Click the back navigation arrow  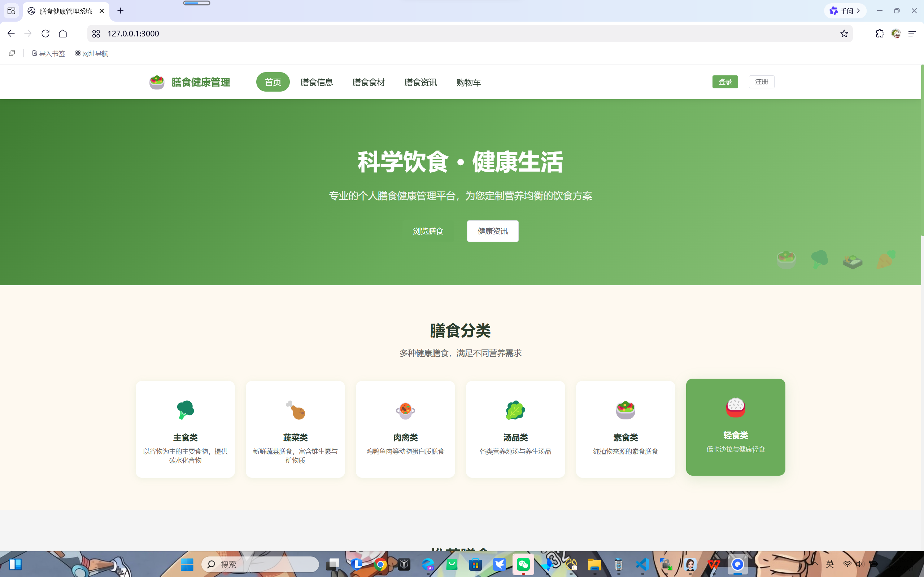point(11,34)
